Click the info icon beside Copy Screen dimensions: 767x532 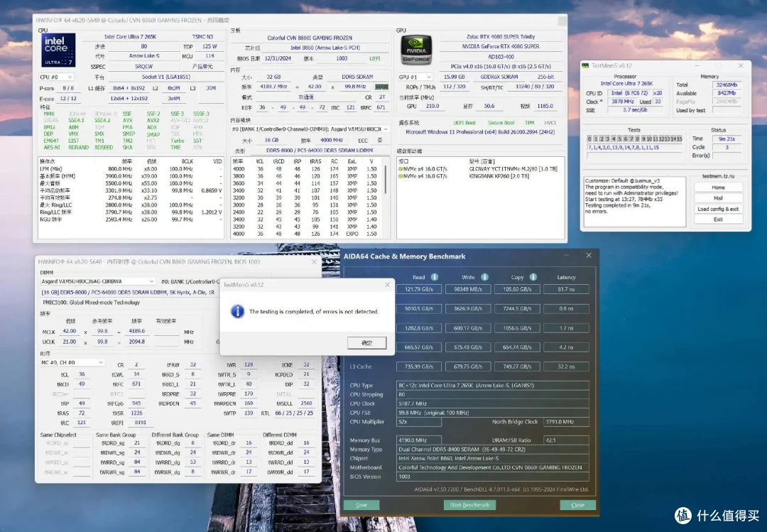pyautogui.click(x=533, y=277)
